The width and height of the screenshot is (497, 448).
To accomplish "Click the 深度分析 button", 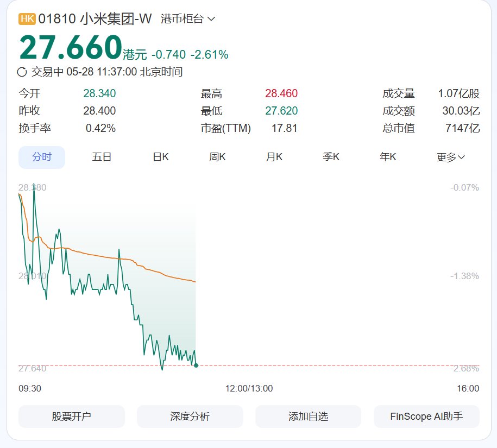I will (x=190, y=417).
